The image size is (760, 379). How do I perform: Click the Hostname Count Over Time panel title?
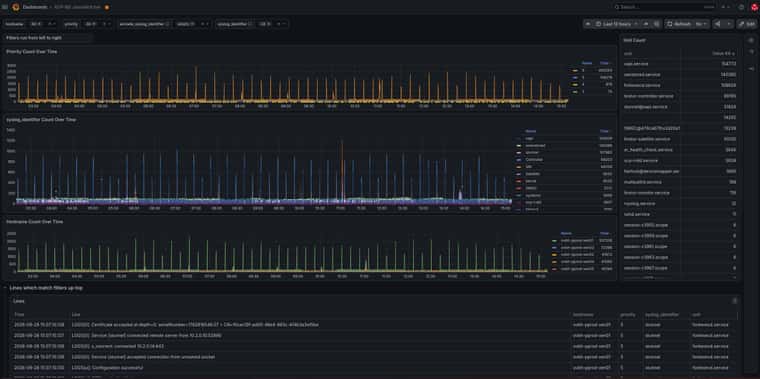pyautogui.click(x=34, y=221)
